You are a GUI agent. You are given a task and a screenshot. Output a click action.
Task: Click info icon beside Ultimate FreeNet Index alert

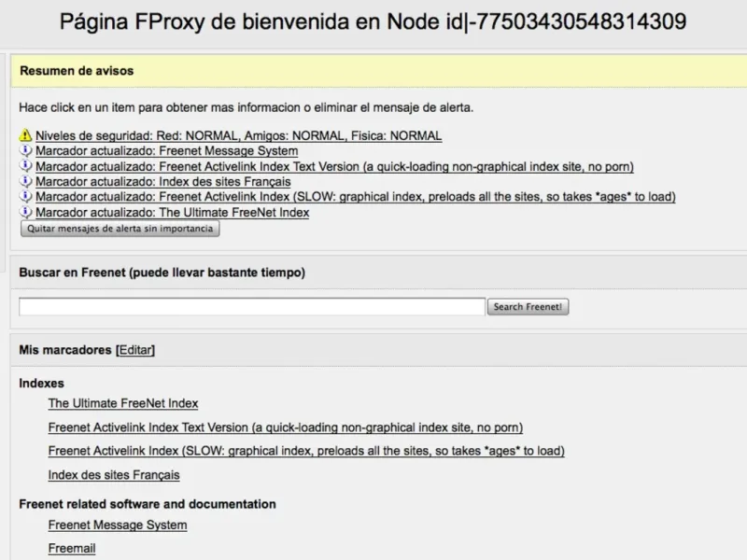(26, 213)
